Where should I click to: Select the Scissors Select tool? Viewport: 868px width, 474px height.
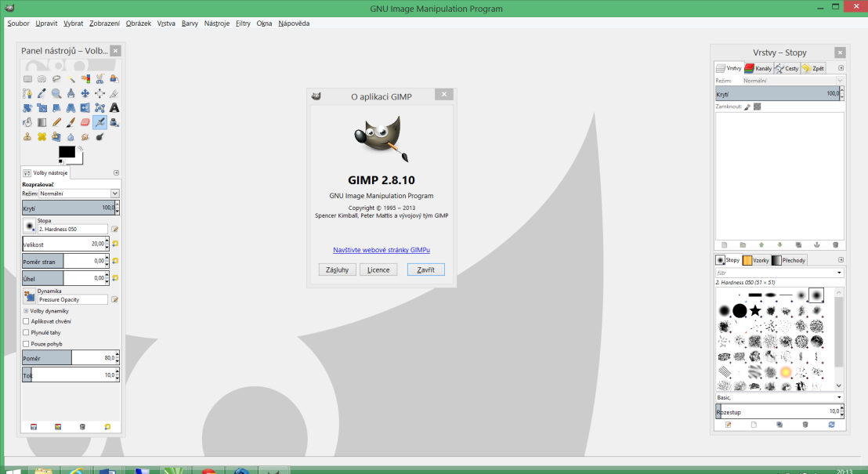pos(99,78)
